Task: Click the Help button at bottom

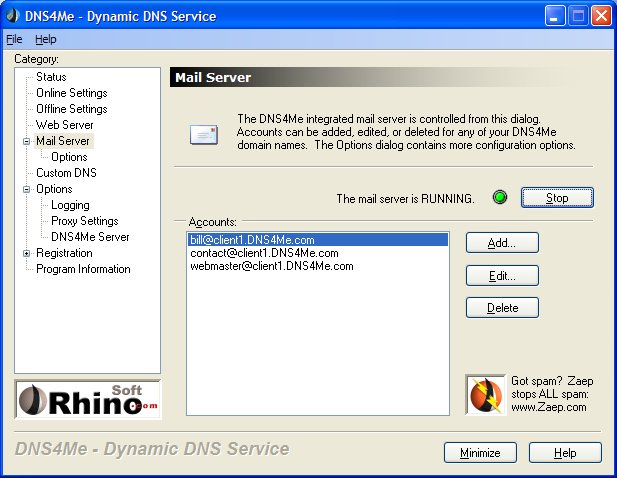Action: (565, 453)
